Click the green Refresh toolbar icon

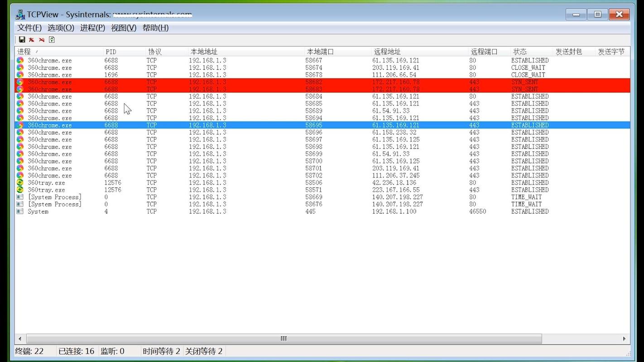point(52,40)
